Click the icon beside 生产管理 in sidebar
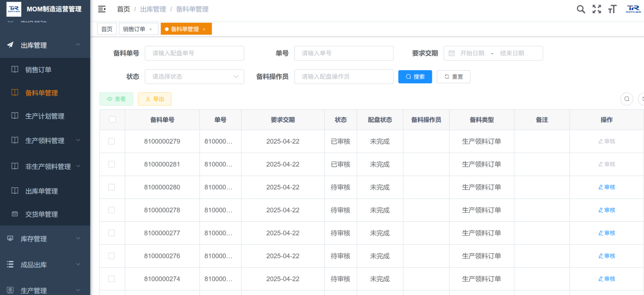 click(x=10, y=290)
